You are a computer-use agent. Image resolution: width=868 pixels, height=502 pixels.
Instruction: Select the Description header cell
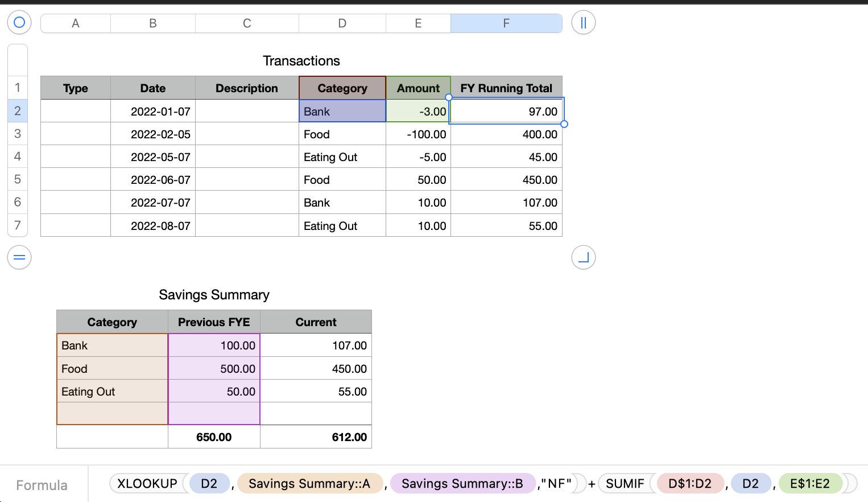(247, 88)
